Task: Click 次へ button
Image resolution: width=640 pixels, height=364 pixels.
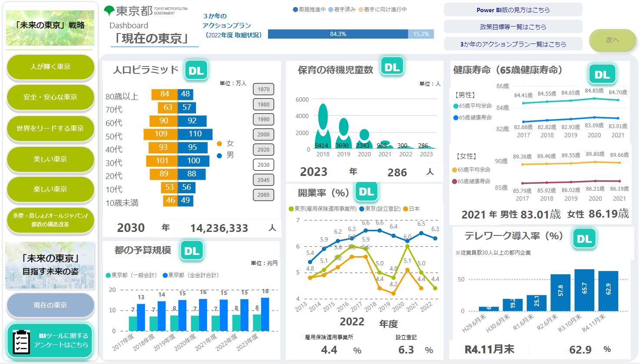Action: (612, 40)
